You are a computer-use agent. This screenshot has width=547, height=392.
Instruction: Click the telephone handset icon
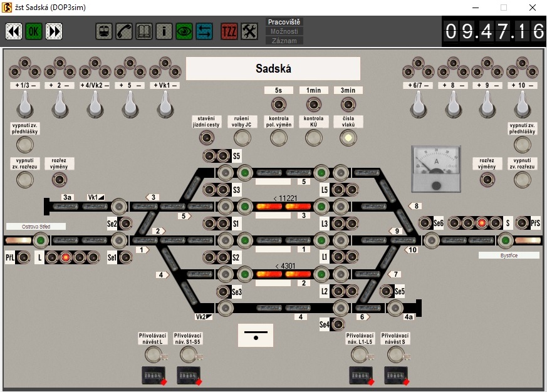pos(124,31)
